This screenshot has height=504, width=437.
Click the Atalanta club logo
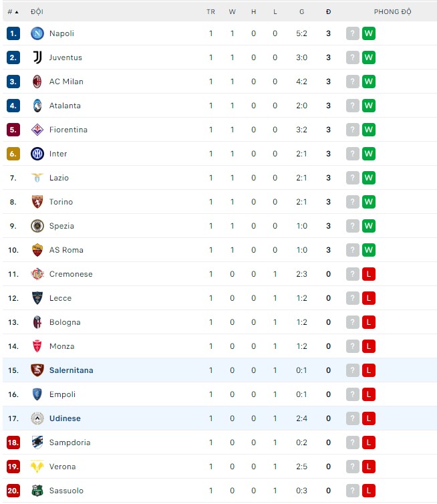(37, 106)
